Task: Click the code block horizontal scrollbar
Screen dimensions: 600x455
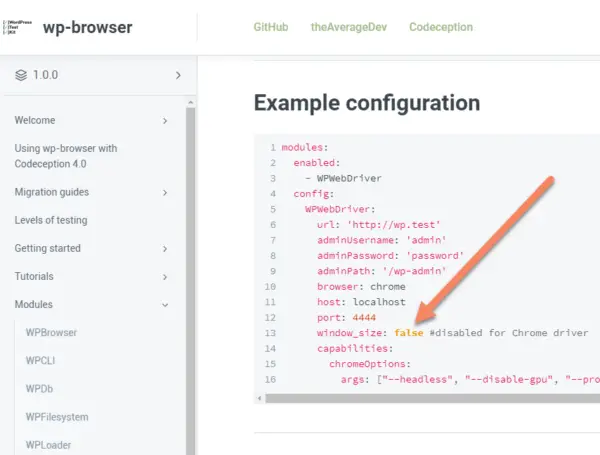Action: click(433, 398)
